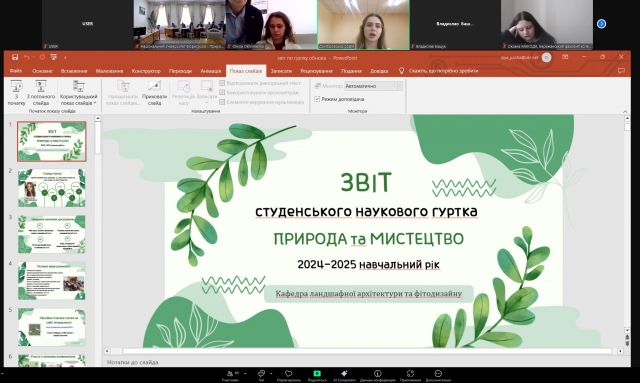Start slideshow from beginning (З початку)
The width and height of the screenshot is (640, 383).
[16, 92]
